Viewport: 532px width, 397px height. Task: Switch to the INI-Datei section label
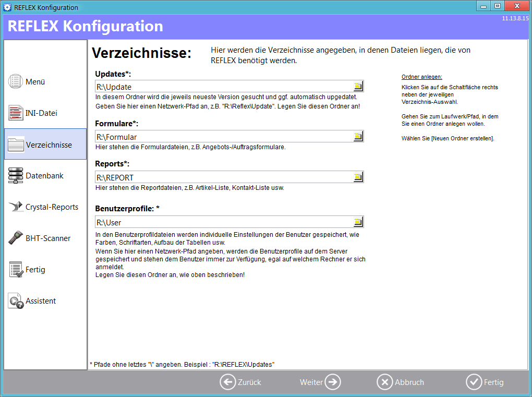(41, 113)
